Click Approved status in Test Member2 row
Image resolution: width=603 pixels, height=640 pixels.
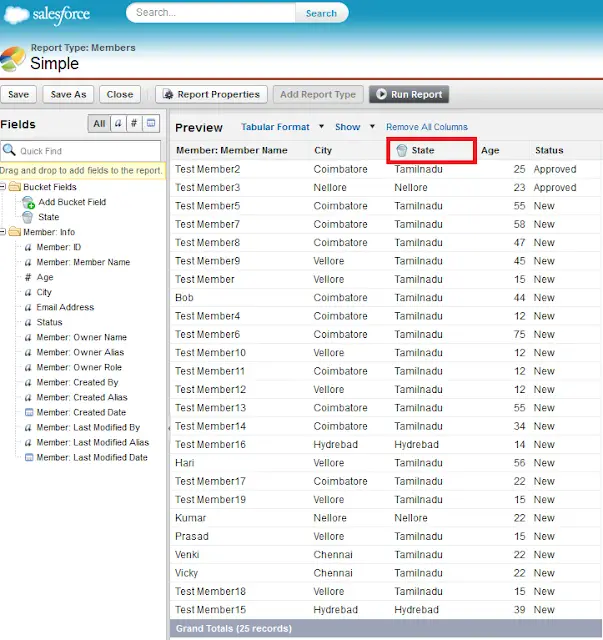555,169
